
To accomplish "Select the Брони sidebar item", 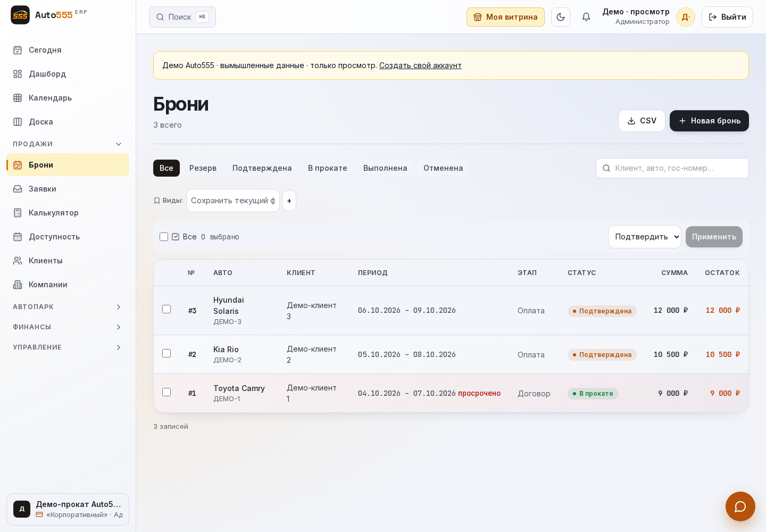I will 68,165.
